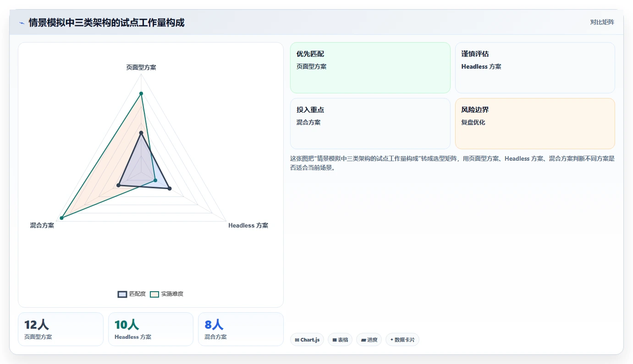
Task: Select the 优先匹配 card
Action: pos(370,68)
